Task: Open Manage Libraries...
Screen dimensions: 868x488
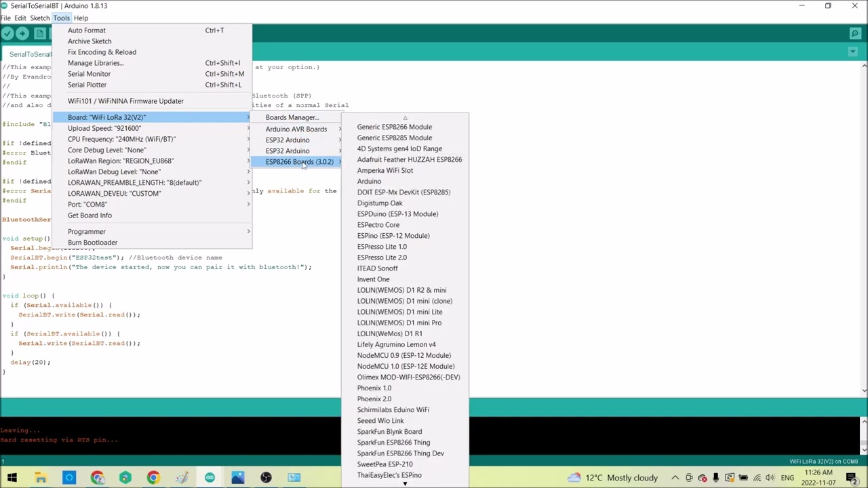Action: 153,63
